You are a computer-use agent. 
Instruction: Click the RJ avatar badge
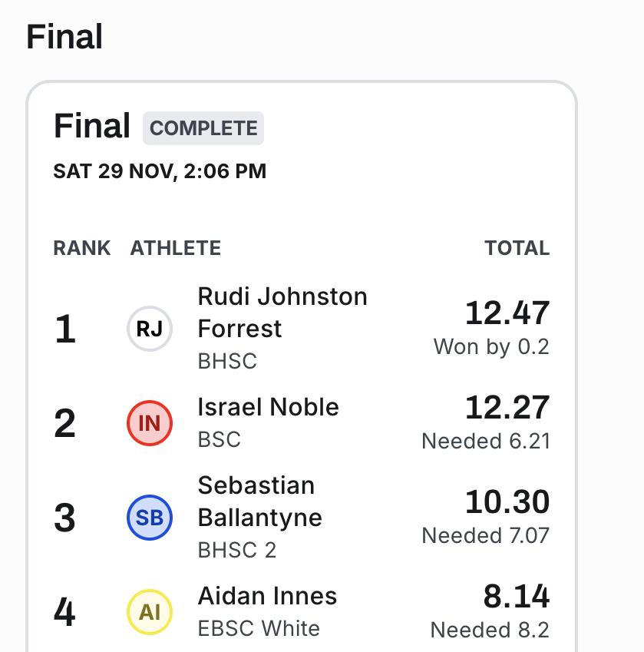tap(150, 329)
